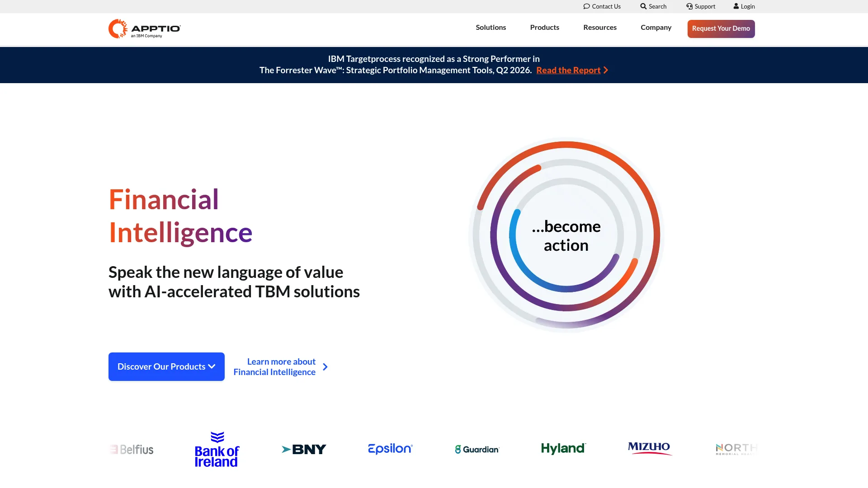The width and height of the screenshot is (868, 488).
Task: Click the Login text link
Action: point(748,6)
